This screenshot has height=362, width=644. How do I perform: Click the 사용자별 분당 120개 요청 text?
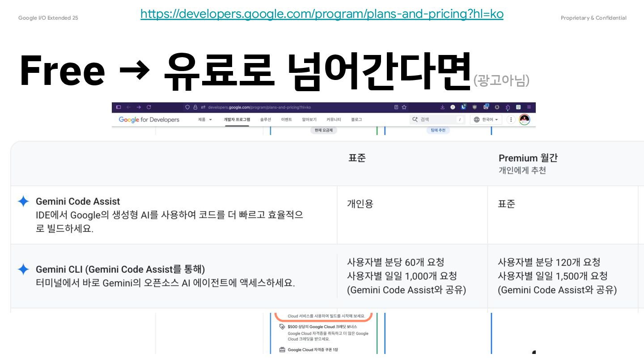(x=549, y=262)
